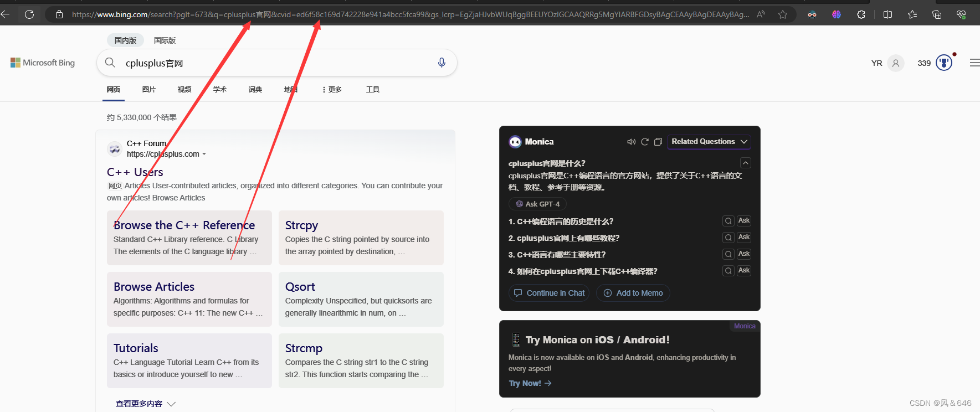Click the Monica regenerate answer icon

(645, 142)
